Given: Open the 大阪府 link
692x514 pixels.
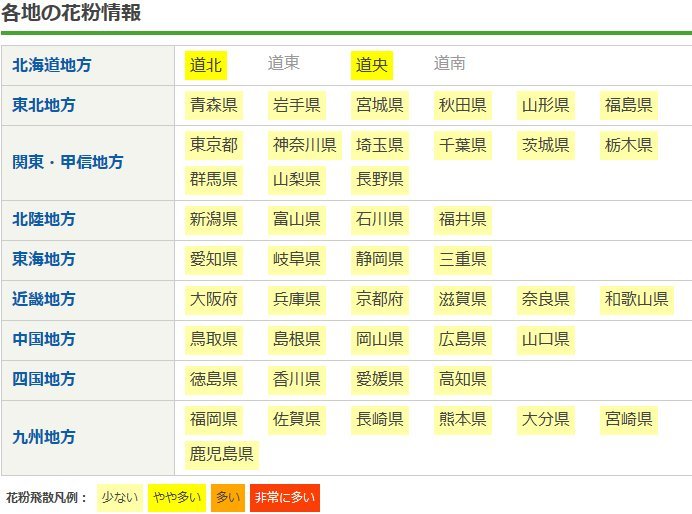Looking at the screenshot, I should [214, 299].
